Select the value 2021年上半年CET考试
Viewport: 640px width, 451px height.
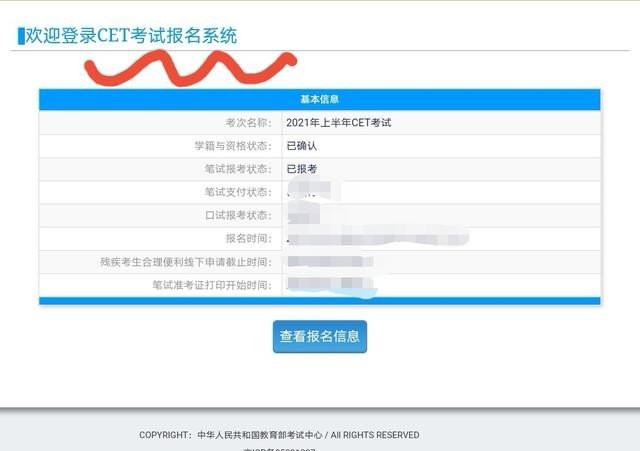click(338, 122)
